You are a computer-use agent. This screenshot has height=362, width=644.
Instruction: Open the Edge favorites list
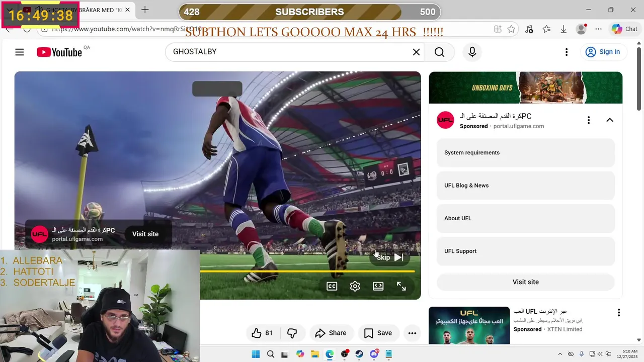pyautogui.click(x=546, y=29)
